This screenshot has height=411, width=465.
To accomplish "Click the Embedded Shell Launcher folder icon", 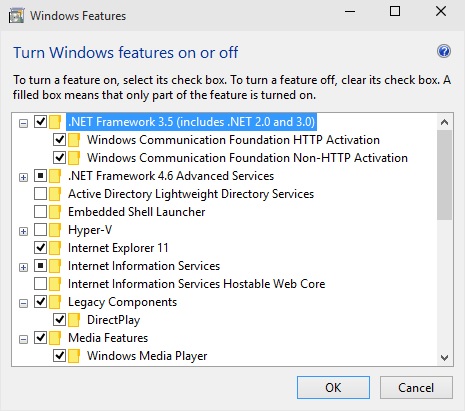I will point(55,212).
